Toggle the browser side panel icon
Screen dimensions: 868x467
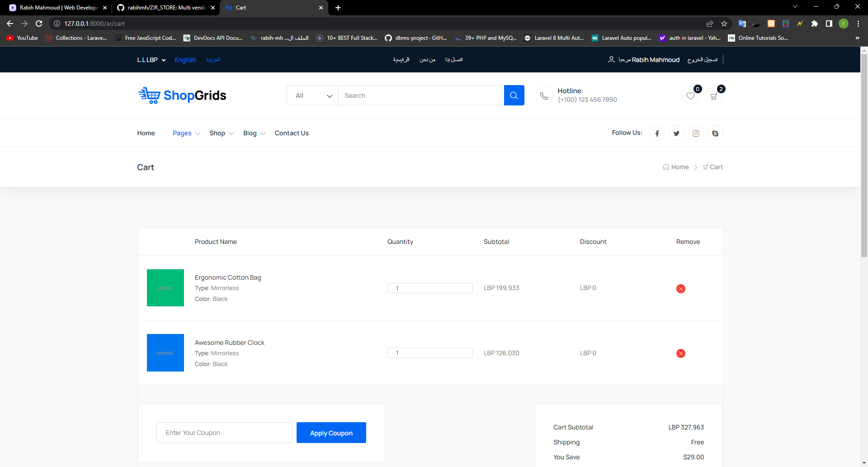(x=829, y=24)
